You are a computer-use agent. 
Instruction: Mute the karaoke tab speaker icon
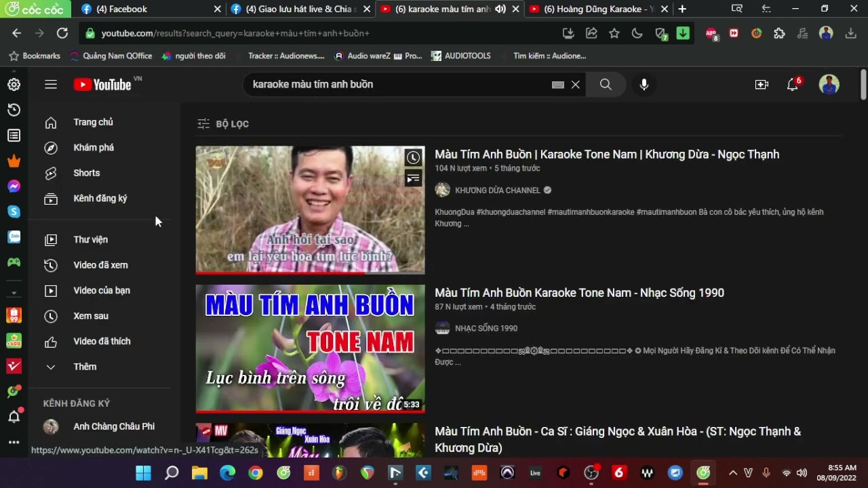500,9
